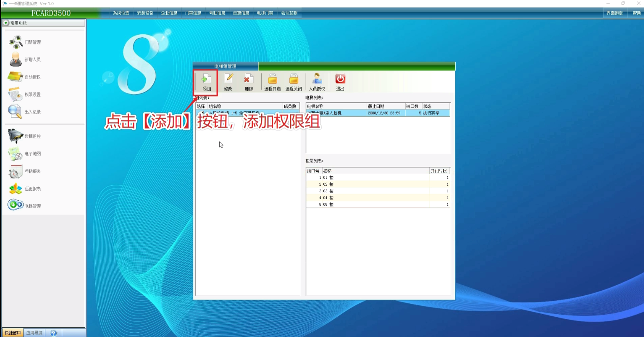Open the 会议签到 menu
The image size is (644, 337).
coord(289,13)
